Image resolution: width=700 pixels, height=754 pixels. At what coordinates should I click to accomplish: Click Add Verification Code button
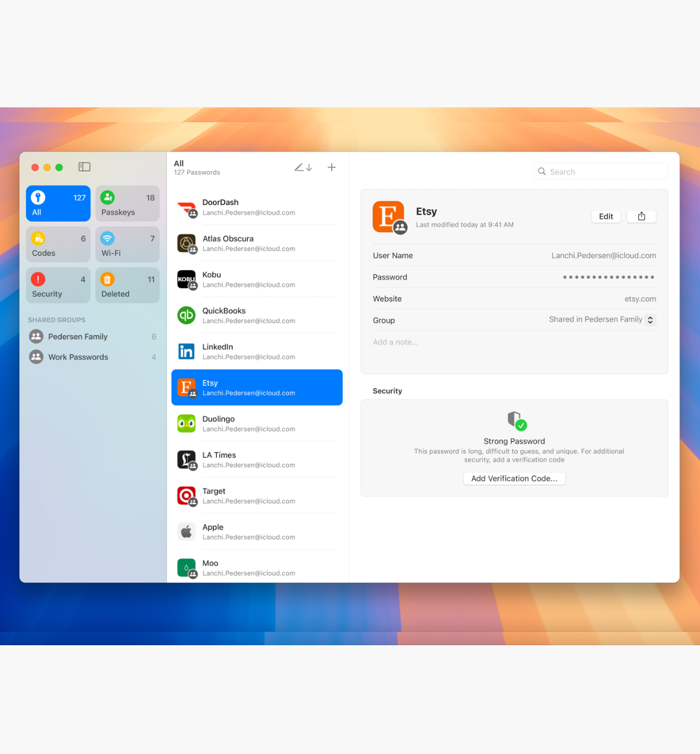514,479
